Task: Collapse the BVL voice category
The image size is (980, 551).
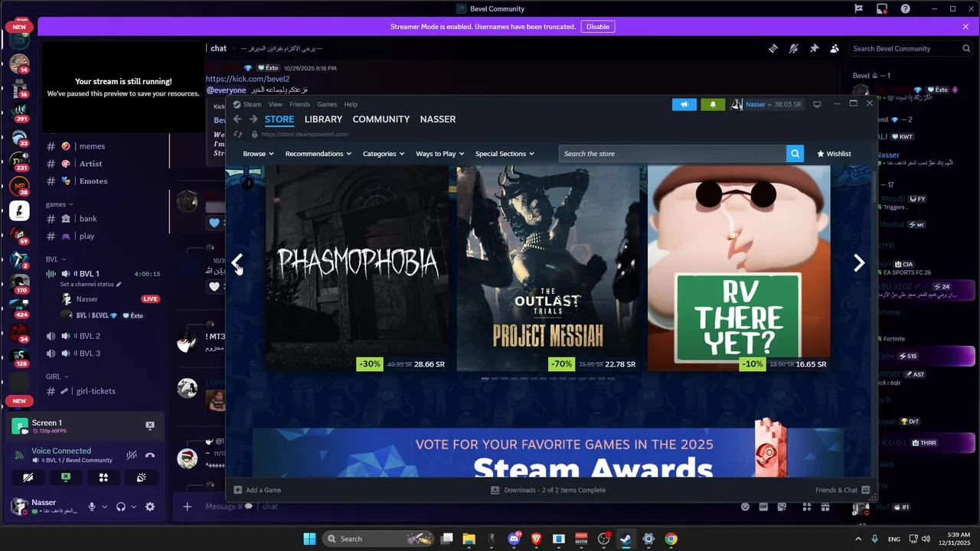Action: click(56, 259)
